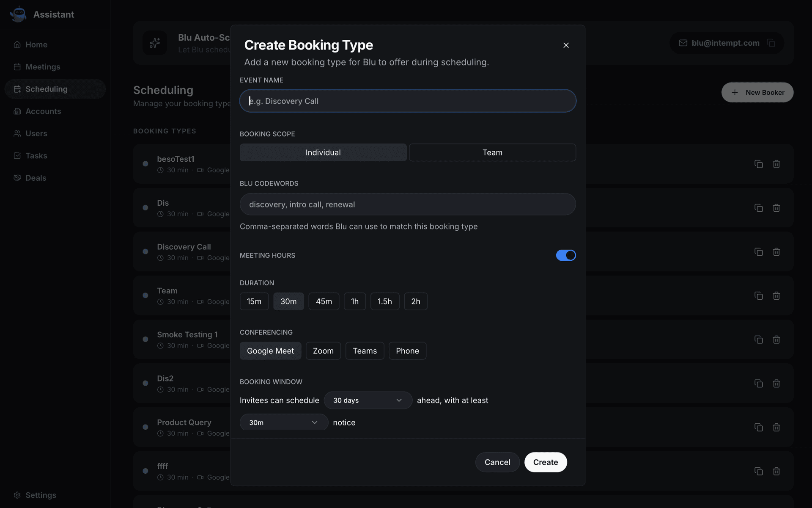This screenshot has width=812, height=508.
Task: Click the Create button
Action: click(546, 462)
